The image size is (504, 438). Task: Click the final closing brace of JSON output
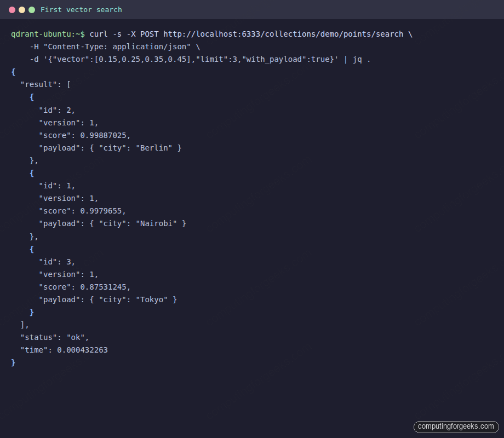coord(13,363)
